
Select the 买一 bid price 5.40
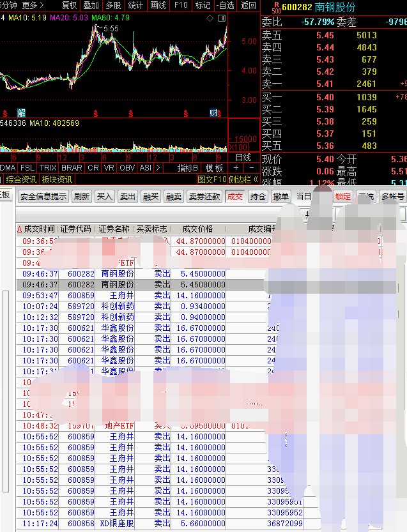pos(325,97)
